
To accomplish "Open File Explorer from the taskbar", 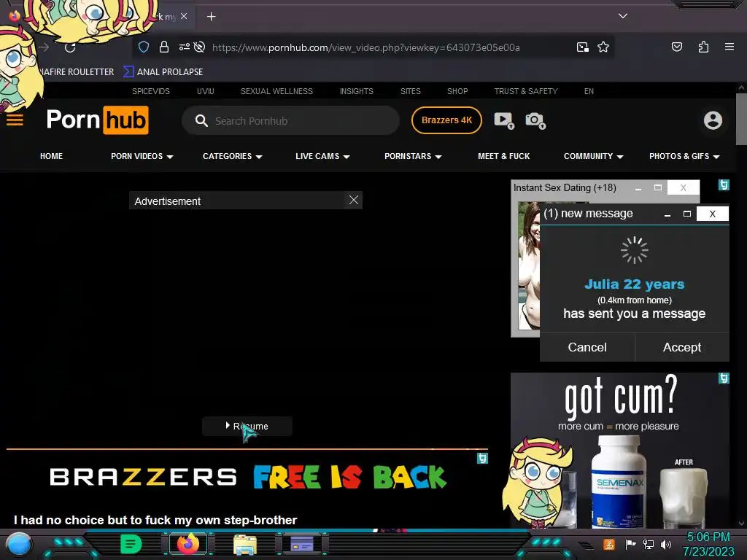I will pyautogui.click(x=245, y=544).
